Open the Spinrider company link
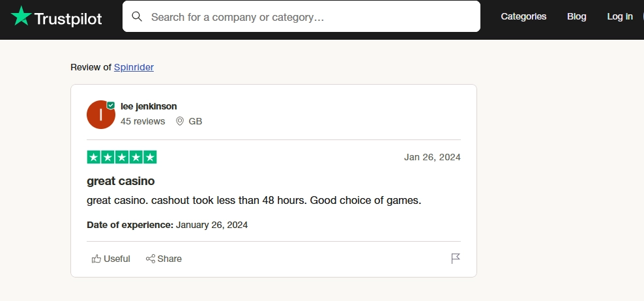Viewport: 644px width, 301px height. tap(134, 67)
